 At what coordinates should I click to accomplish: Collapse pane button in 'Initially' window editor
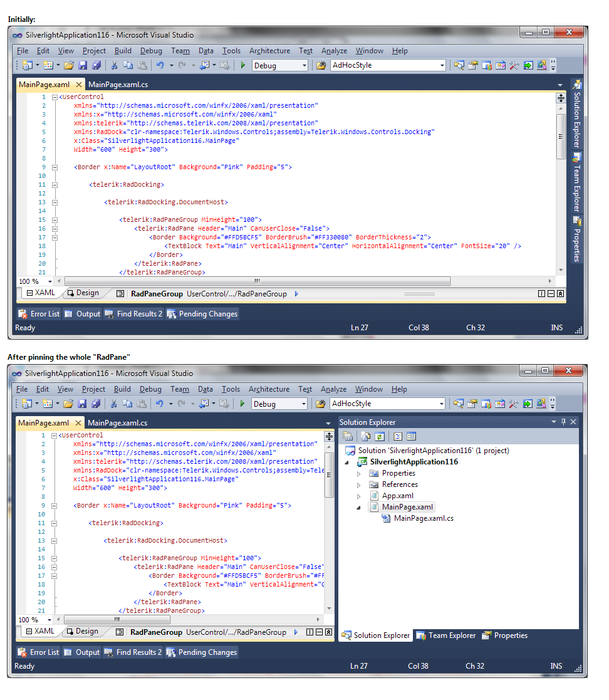click(x=560, y=294)
